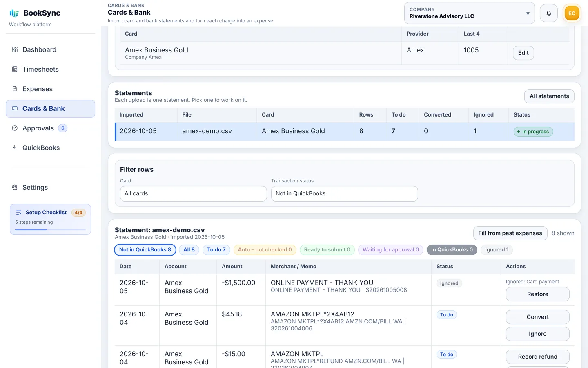588x368 pixels.
Task: Click the Timesheets sidebar icon
Action: [x=15, y=69]
